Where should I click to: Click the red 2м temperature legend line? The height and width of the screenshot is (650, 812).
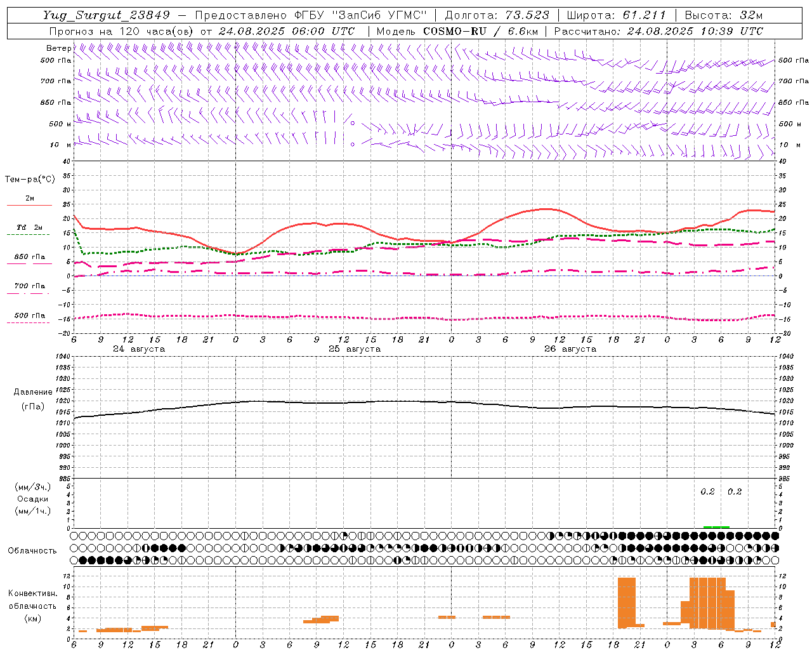click(29, 206)
